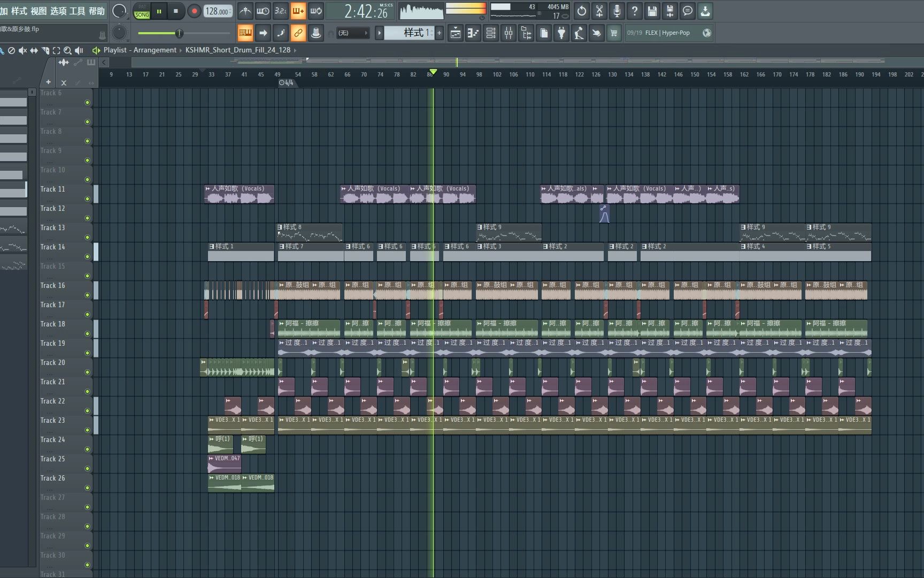Image resolution: width=924 pixels, height=578 pixels.
Task: Mute Track 14 with green dot
Action: 87,256
